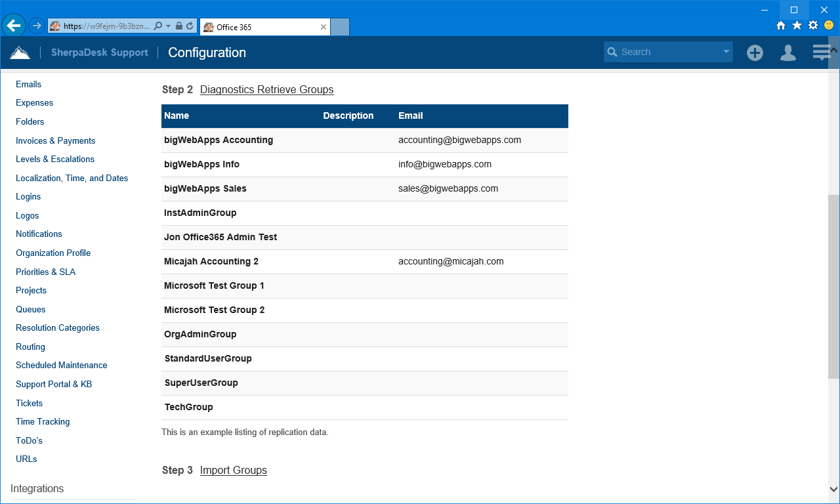Open a new browser tab
The width and height of the screenshot is (840, 504).
point(339,26)
